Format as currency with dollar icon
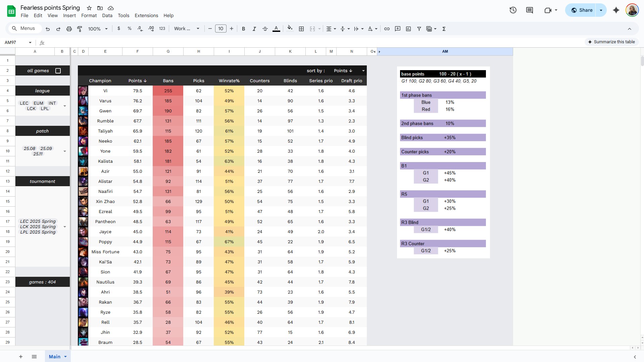 coord(118,29)
